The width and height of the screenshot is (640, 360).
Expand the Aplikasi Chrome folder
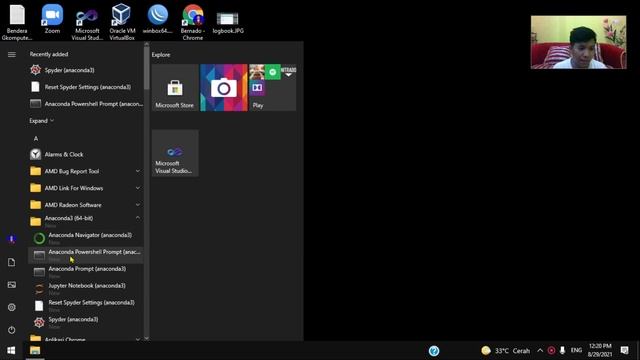(86, 338)
